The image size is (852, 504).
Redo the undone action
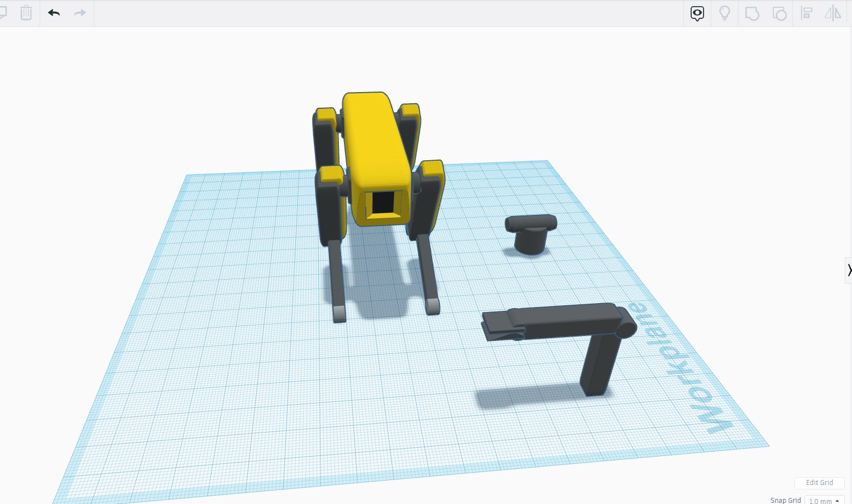pos(80,13)
